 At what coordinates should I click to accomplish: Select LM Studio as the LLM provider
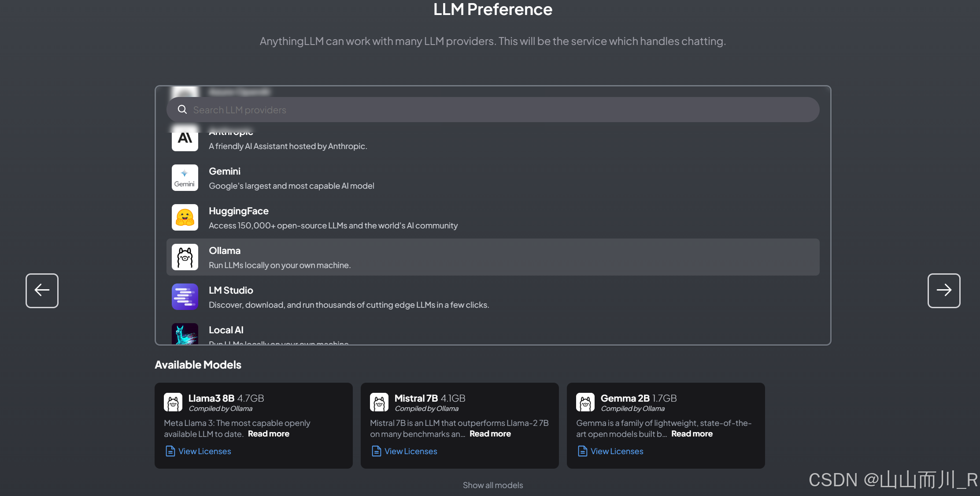pyautogui.click(x=493, y=297)
